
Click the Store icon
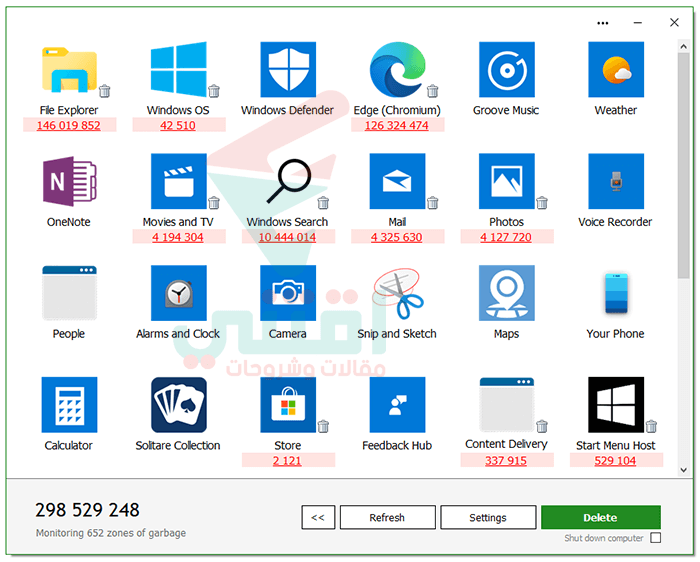point(288,404)
